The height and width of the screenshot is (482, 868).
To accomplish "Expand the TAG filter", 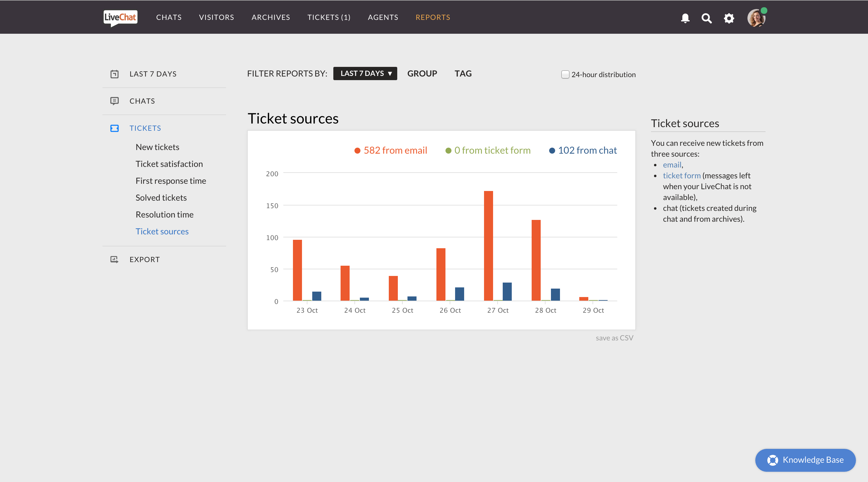I will tap(463, 74).
